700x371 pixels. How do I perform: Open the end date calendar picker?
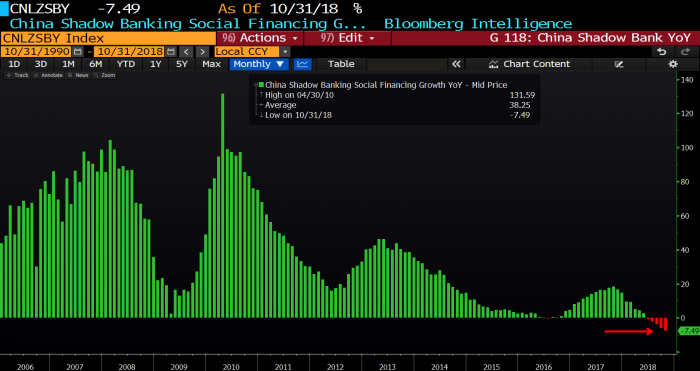tap(170, 52)
